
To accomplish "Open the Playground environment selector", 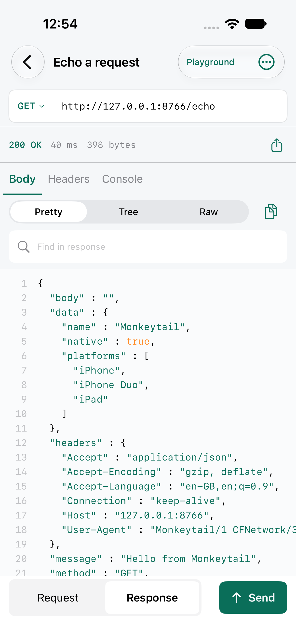I will pyautogui.click(x=210, y=62).
